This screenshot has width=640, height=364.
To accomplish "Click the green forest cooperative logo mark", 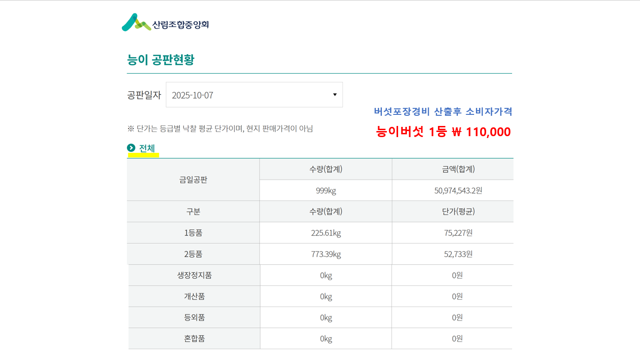I will point(136,23).
